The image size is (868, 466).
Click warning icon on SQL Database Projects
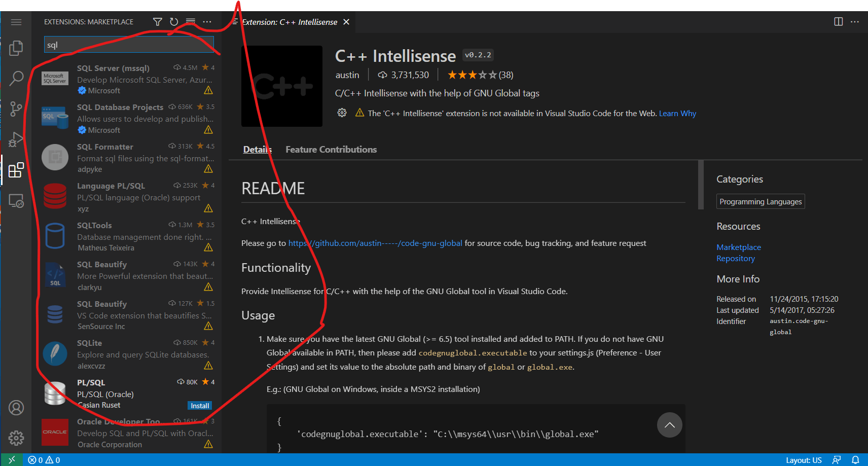tap(208, 130)
